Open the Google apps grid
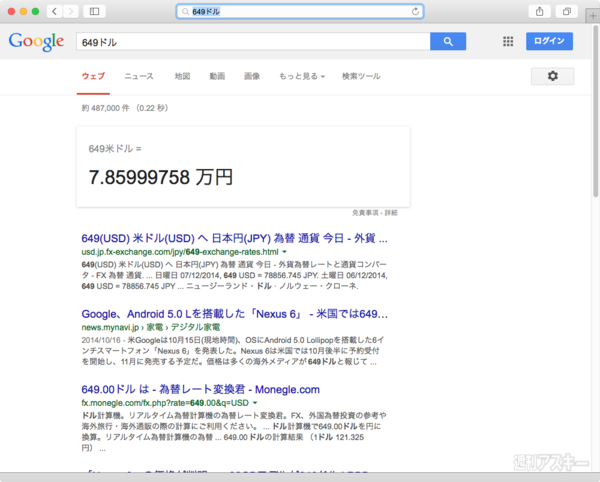This screenshot has width=600, height=482. [x=508, y=41]
